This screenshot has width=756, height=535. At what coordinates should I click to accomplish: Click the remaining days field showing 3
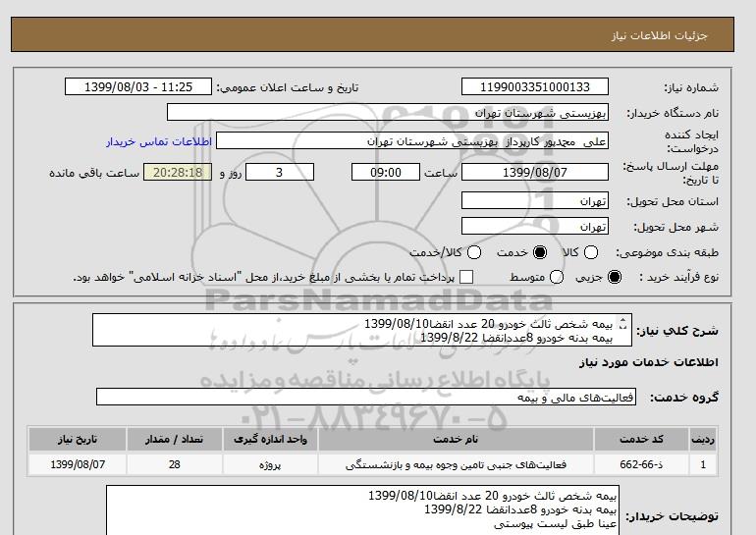point(280,172)
